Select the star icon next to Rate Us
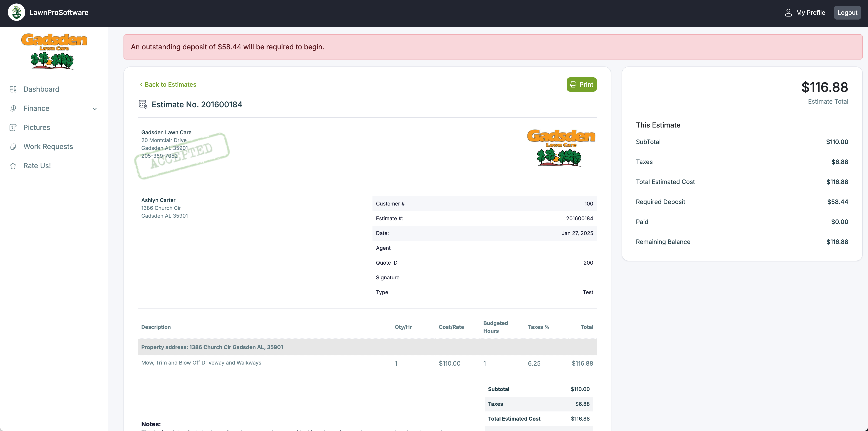868x431 pixels. pos(13,166)
